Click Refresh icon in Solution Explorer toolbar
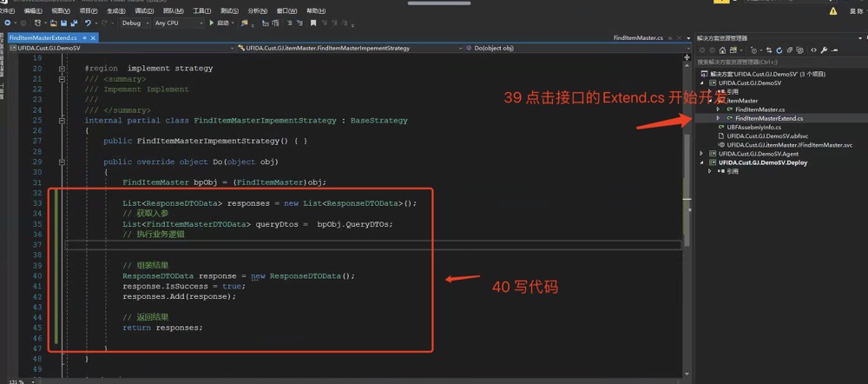This screenshot has width=868, height=384. point(778,50)
